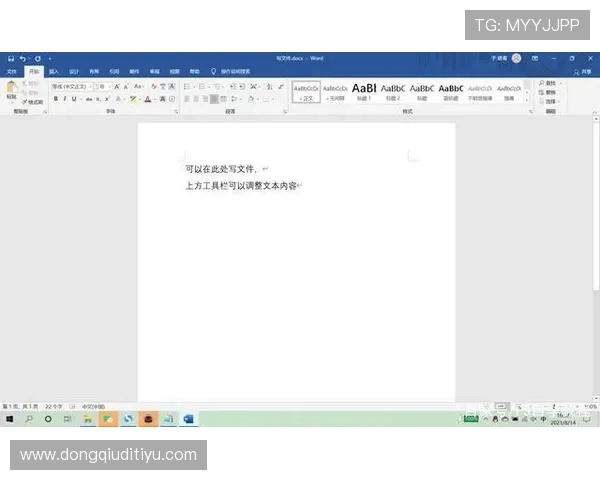This screenshot has height=480, width=600.
Task: Click the Clear Formatting icon
Action: [154, 87]
